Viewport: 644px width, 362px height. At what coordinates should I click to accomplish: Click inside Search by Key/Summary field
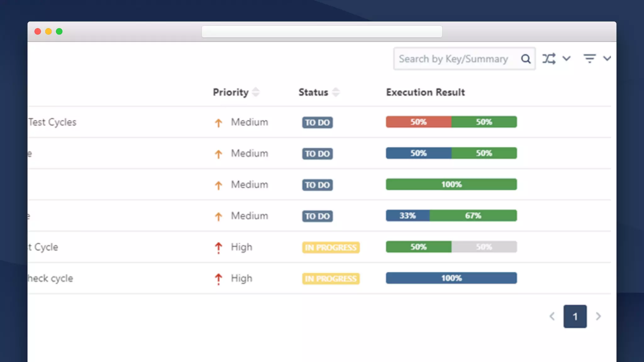pyautogui.click(x=453, y=59)
